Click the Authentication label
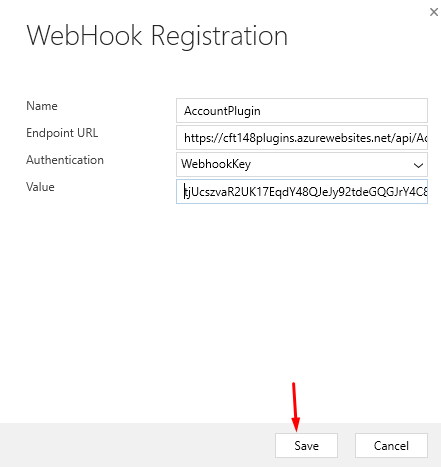This screenshot has width=441, height=467. point(65,160)
